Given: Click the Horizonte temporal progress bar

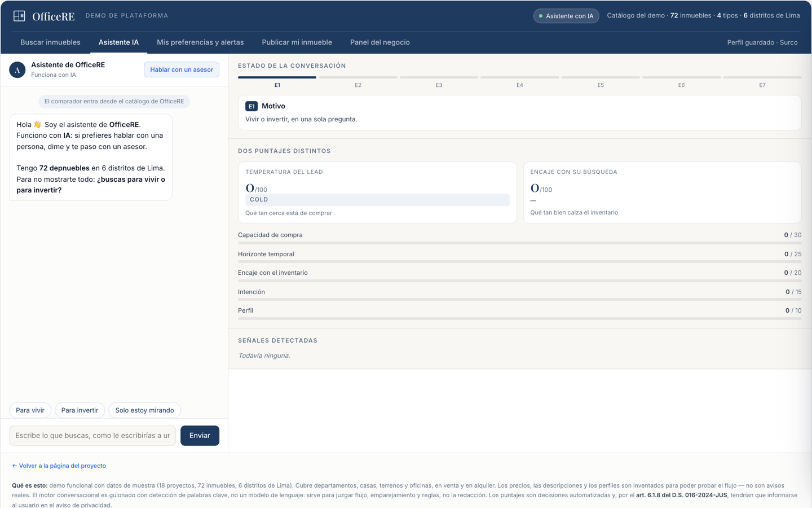Looking at the screenshot, I should [519, 262].
